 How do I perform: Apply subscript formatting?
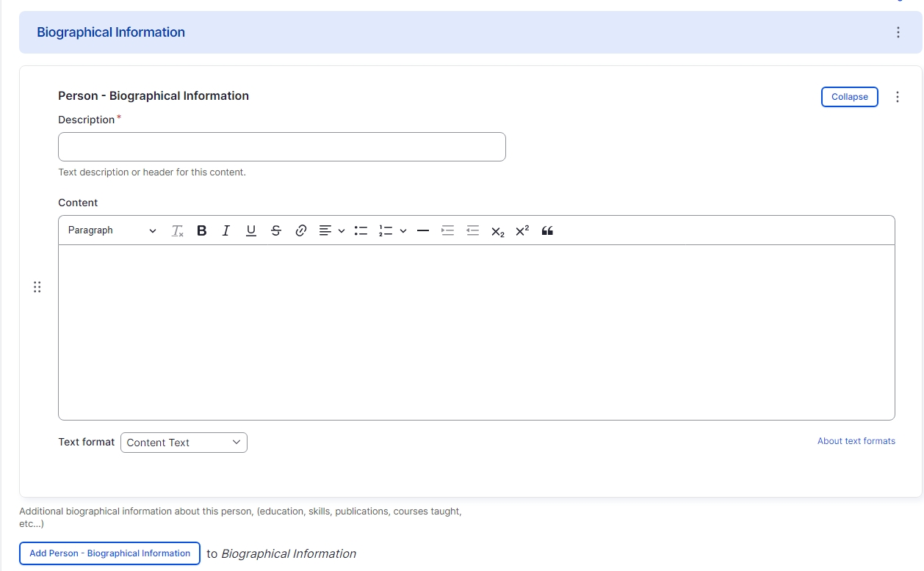498,231
